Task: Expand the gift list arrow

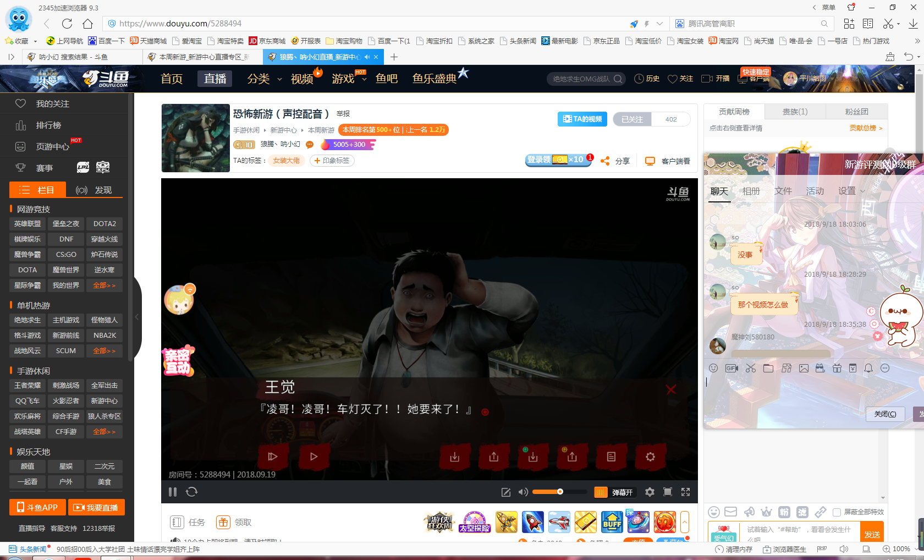Action: pyautogui.click(x=685, y=522)
